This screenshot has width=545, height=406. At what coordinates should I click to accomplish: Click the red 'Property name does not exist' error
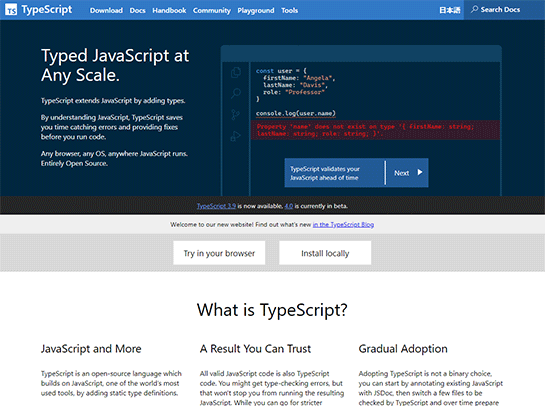coord(375,130)
